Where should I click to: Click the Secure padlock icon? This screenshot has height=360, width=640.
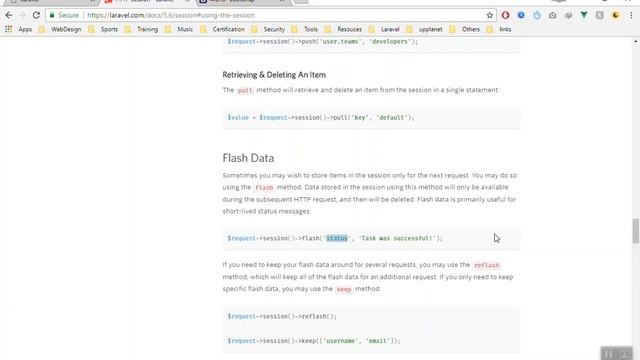coord(52,15)
